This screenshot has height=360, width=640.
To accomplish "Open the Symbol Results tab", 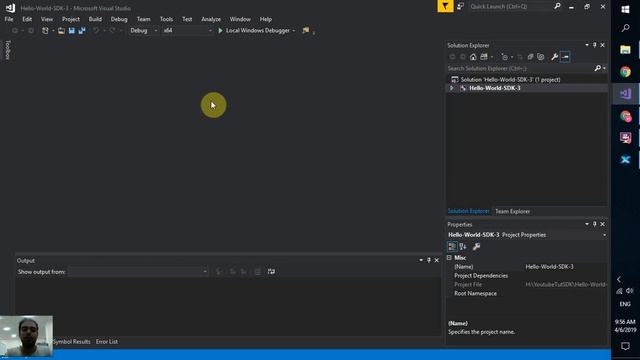I will click(71, 342).
